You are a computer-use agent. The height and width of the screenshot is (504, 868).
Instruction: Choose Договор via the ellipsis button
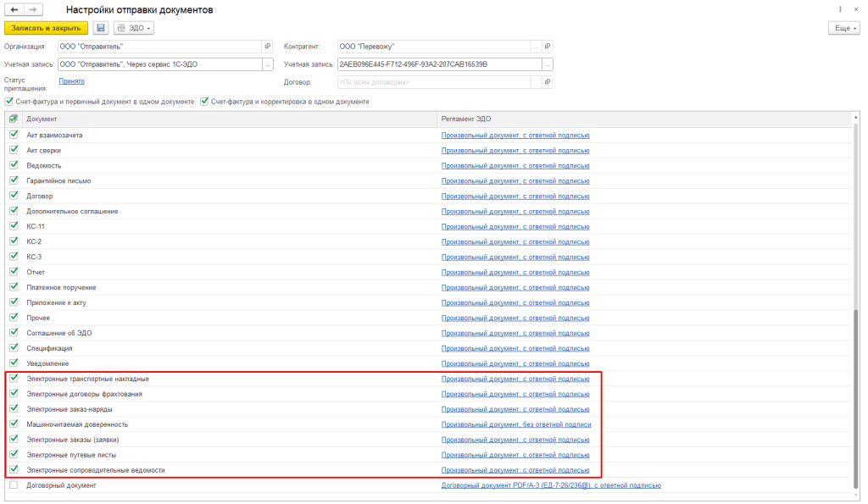pos(536,82)
